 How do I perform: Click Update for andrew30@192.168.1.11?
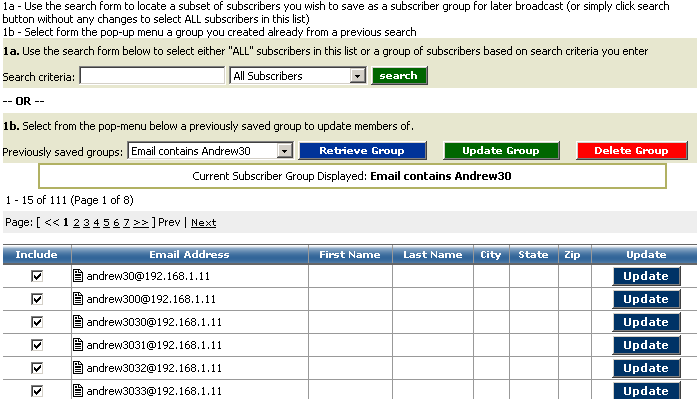coord(646,276)
